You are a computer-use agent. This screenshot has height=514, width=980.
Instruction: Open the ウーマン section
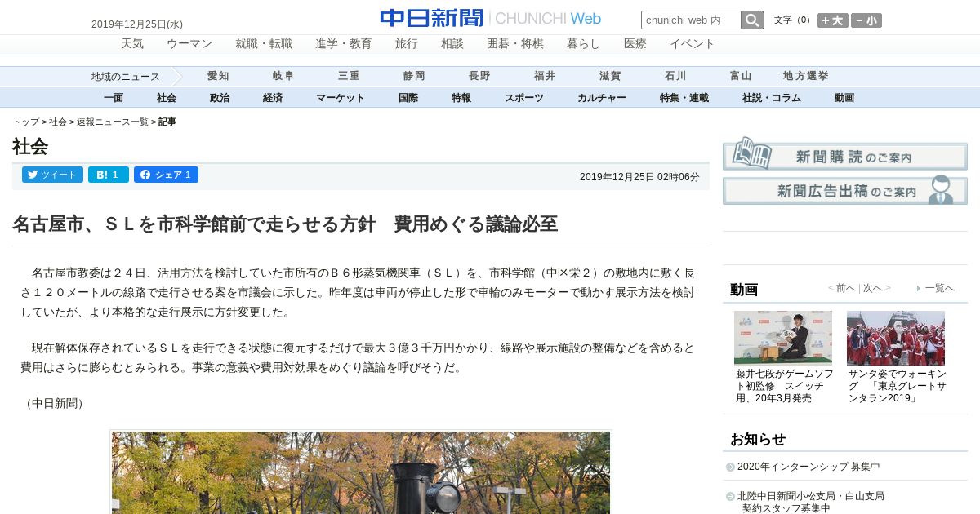(x=189, y=44)
